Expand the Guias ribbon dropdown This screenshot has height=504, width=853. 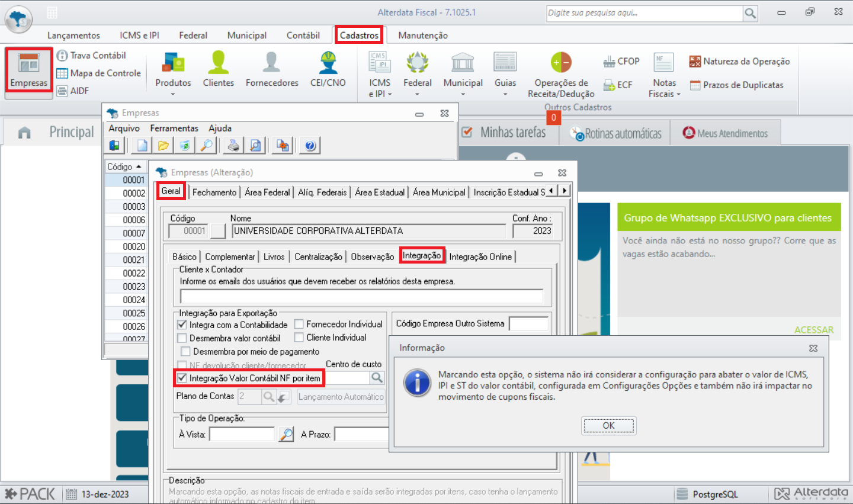point(505,94)
